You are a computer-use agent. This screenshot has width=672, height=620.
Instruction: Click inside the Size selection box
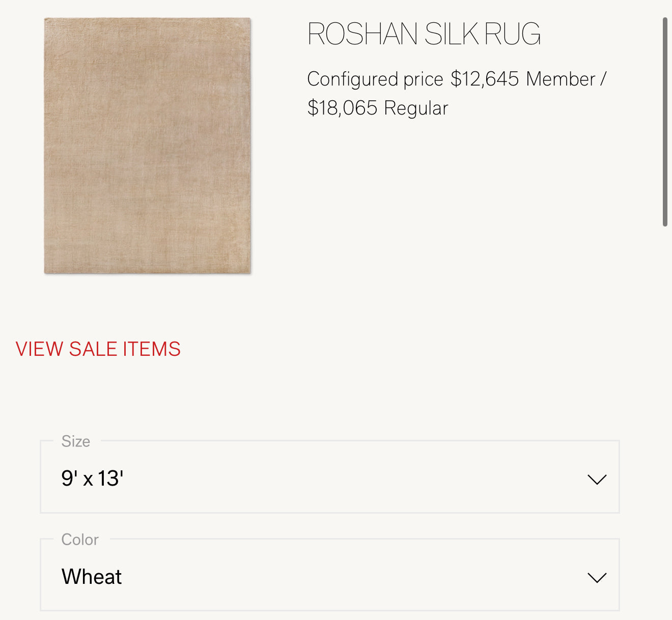pyautogui.click(x=305, y=477)
